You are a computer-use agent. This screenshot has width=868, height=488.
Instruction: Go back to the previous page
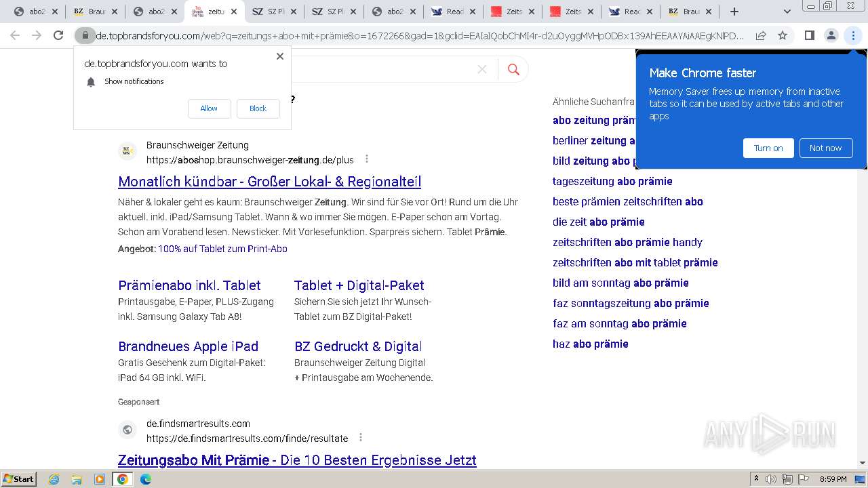pyautogui.click(x=15, y=35)
